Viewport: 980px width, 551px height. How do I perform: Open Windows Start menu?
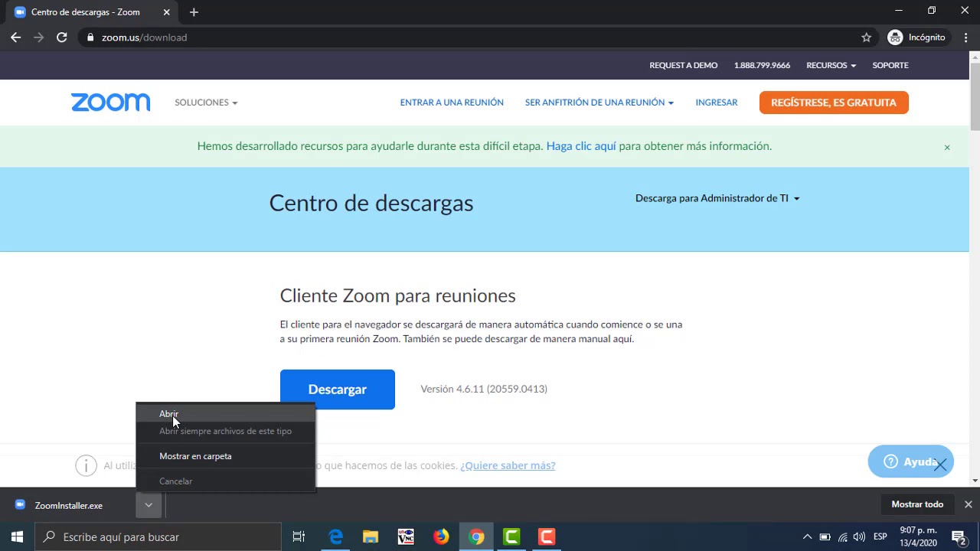tap(17, 536)
